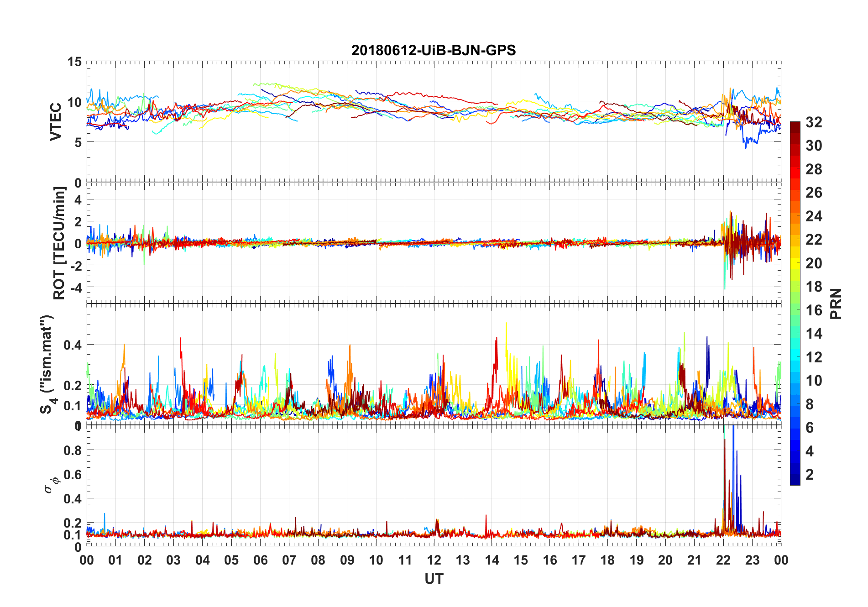Click the sigma phi tick label 0.8
The height and width of the screenshot is (607, 868).
pos(73,450)
